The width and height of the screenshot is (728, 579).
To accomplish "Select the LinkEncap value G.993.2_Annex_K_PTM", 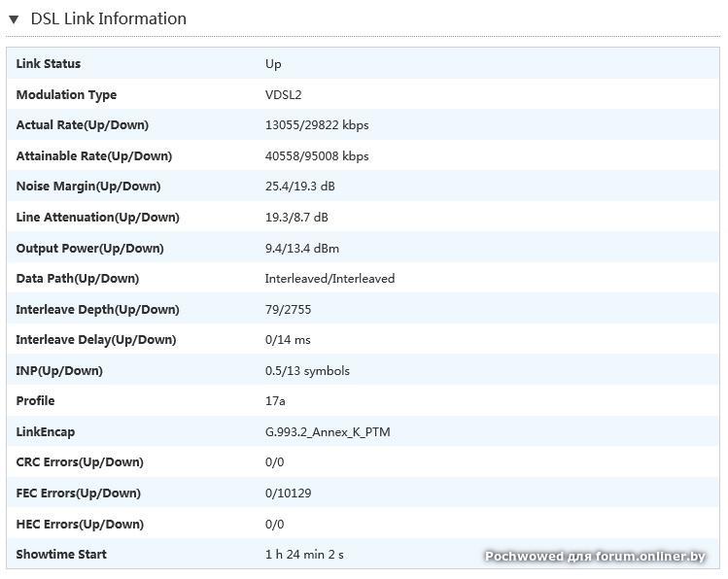I will tap(328, 432).
